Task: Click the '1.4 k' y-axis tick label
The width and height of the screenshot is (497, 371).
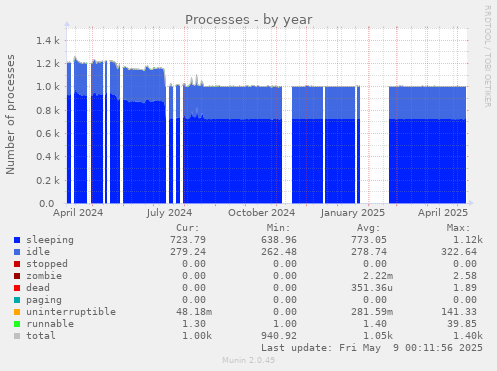Action: click(x=48, y=41)
